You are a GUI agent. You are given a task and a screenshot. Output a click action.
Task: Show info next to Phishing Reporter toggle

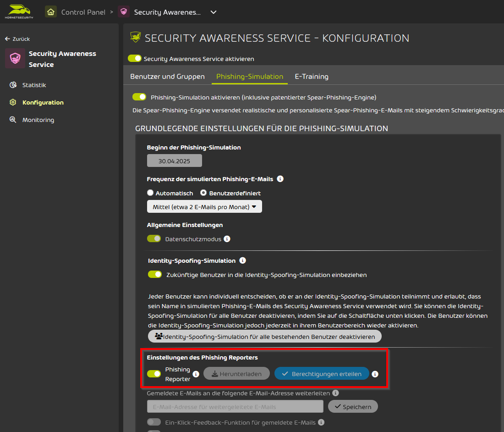click(196, 374)
